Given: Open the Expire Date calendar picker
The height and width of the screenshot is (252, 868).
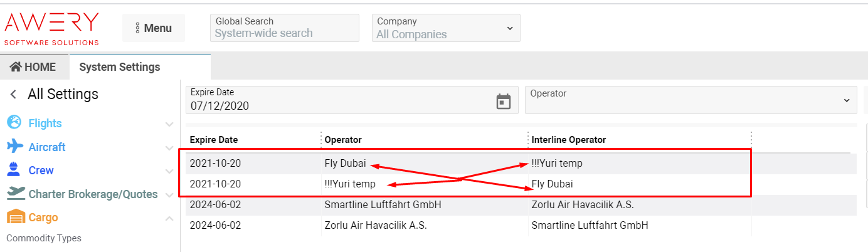Looking at the screenshot, I should 503,101.
